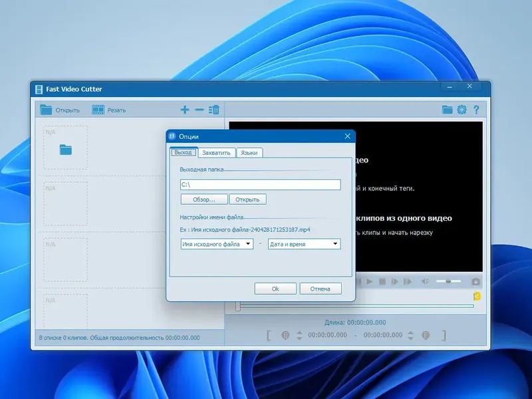
Task: Add a clip with the plus icon
Action: point(184,109)
